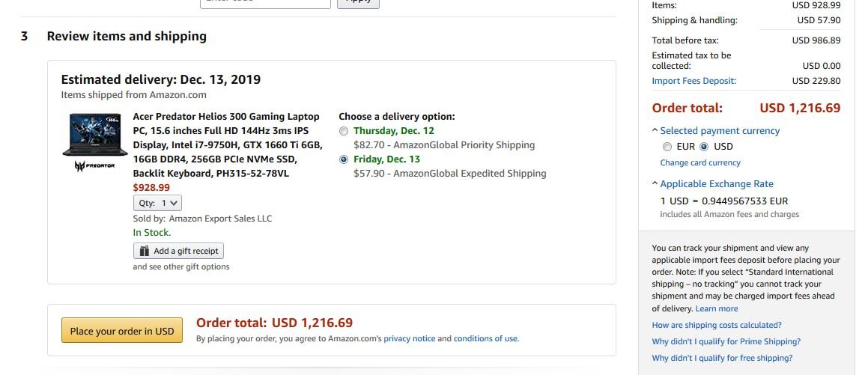Click the Change card currency link

coord(700,162)
